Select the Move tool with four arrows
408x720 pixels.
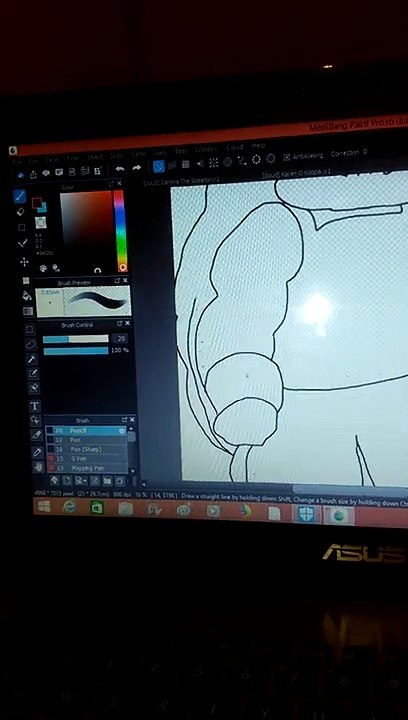tap(24, 262)
